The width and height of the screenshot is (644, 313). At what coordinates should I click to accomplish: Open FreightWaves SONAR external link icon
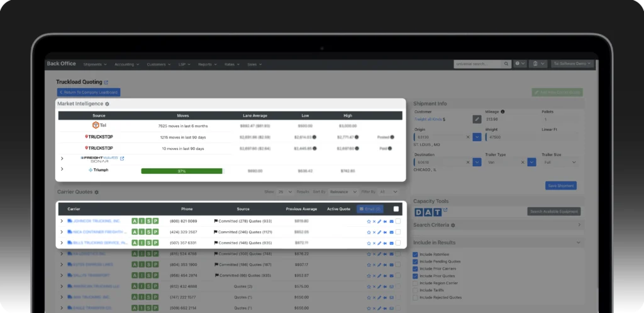click(122, 159)
